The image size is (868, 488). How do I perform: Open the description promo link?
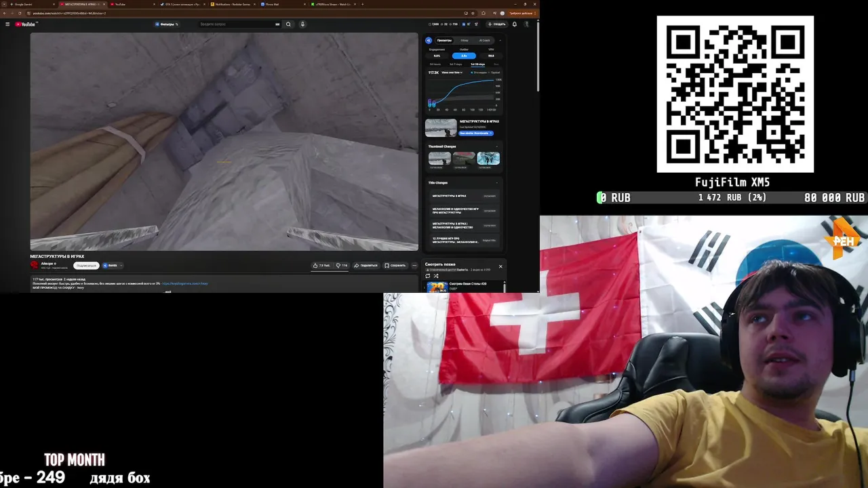click(x=185, y=283)
